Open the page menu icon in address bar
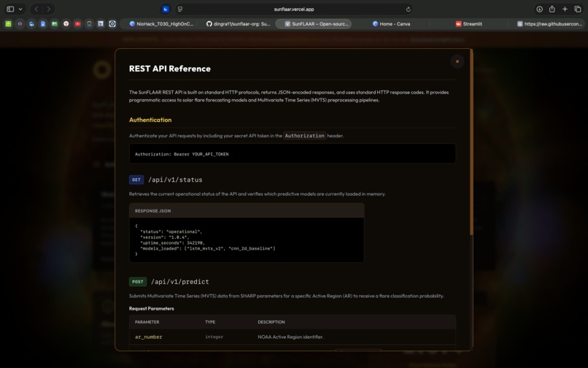This screenshot has height=368, width=588. 180,9
